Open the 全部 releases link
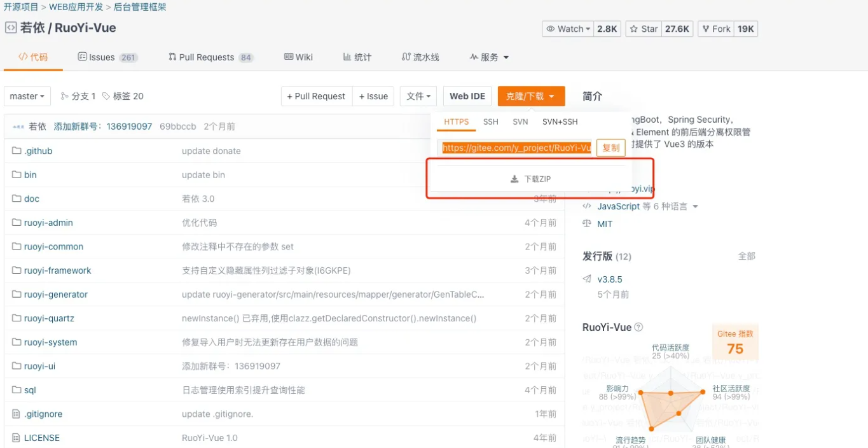Viewport: 868px width, 448px height. click(x=747, y=256)
